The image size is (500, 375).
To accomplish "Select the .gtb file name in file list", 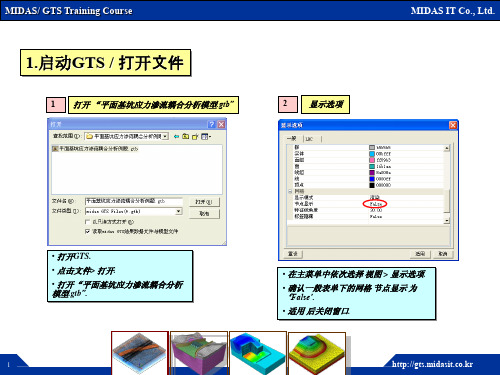I will (99, 149).
